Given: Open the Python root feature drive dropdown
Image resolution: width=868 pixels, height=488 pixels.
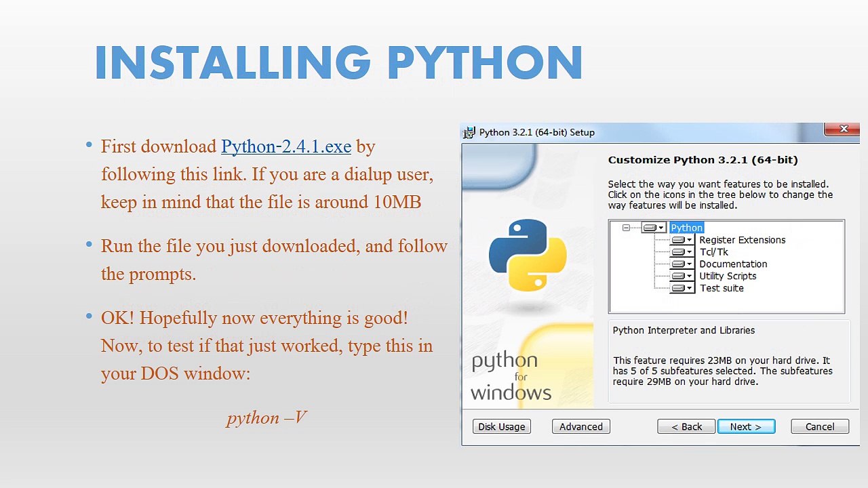Looking at the screenshot, I should click(x=653, y=228).
